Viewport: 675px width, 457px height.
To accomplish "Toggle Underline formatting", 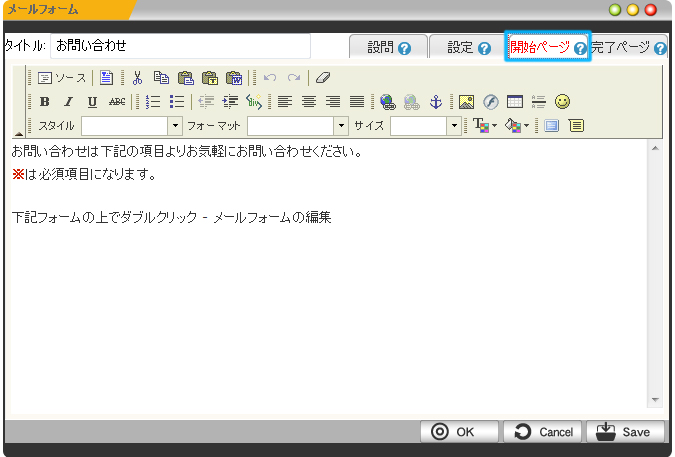I will point(92,102).
